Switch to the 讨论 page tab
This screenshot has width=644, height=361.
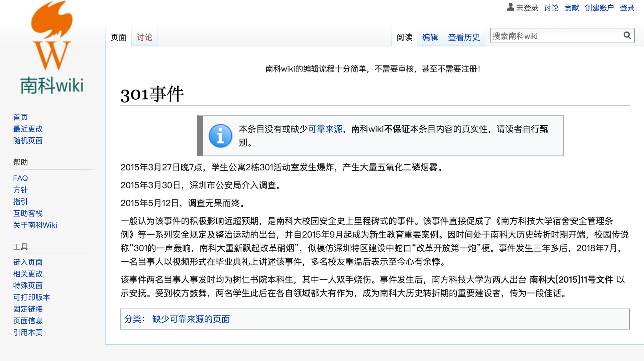coord(144,37)
